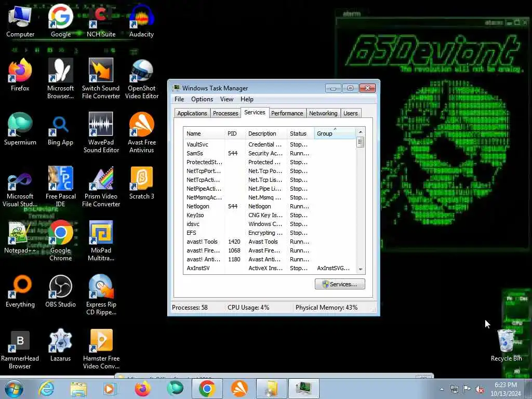Switch to the Processes tab
The image size is (532, 399).
point(225,113)
